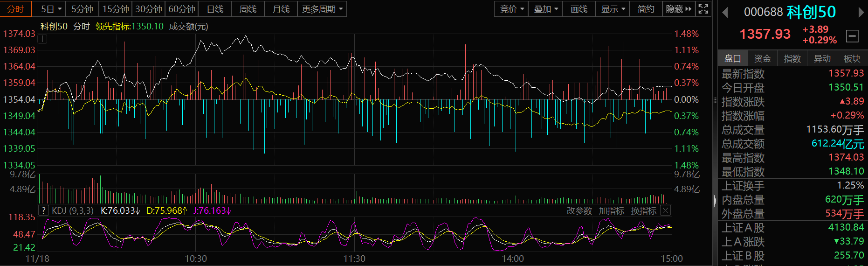Collapse side panel using the divider arrow
868x266 pixels.
(x=715, y=201)
